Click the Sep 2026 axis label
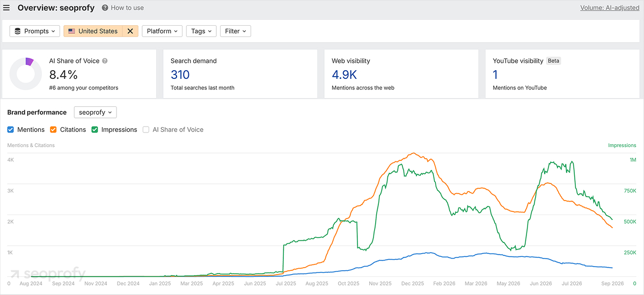Viewport: 644px width, 295px height. point(612,284)
